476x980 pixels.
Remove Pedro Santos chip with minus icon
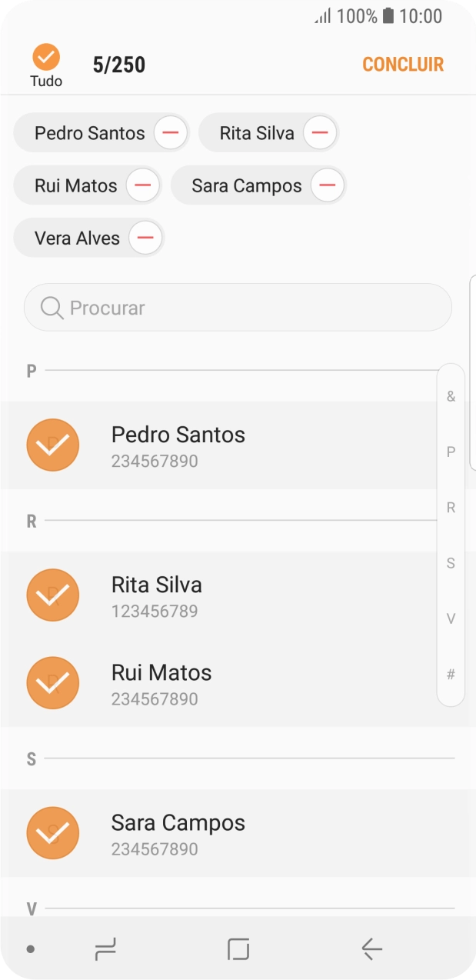pyautogui.click(x=171, y=133)
